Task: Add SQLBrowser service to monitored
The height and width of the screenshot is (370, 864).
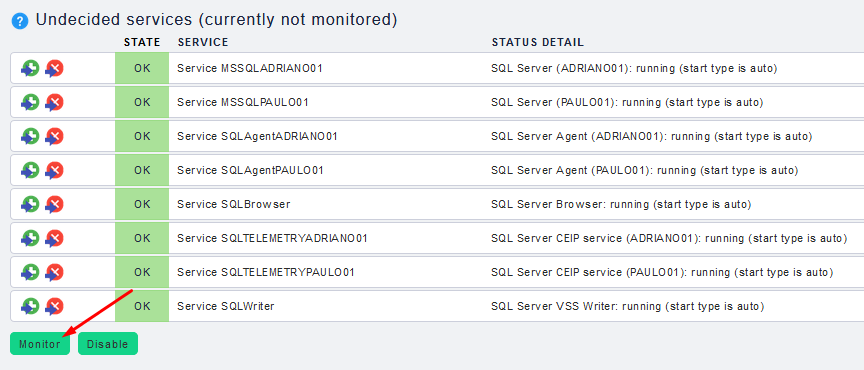Action: coord(30,205)
